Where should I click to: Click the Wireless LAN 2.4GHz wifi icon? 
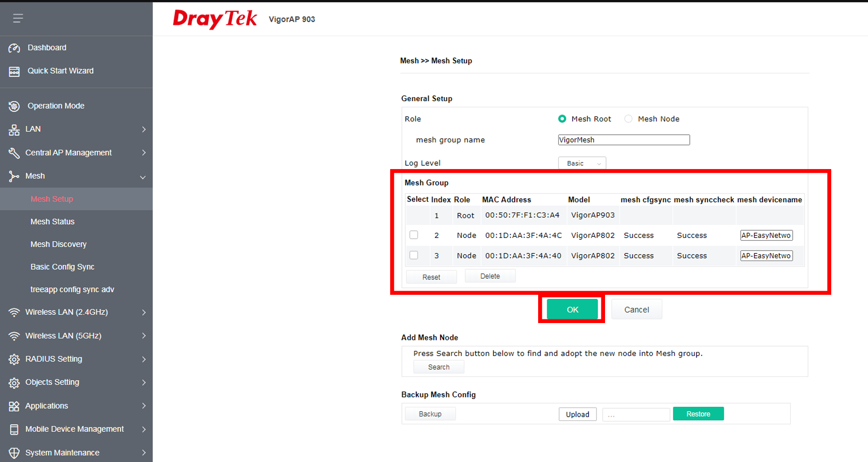coord(14,312)
